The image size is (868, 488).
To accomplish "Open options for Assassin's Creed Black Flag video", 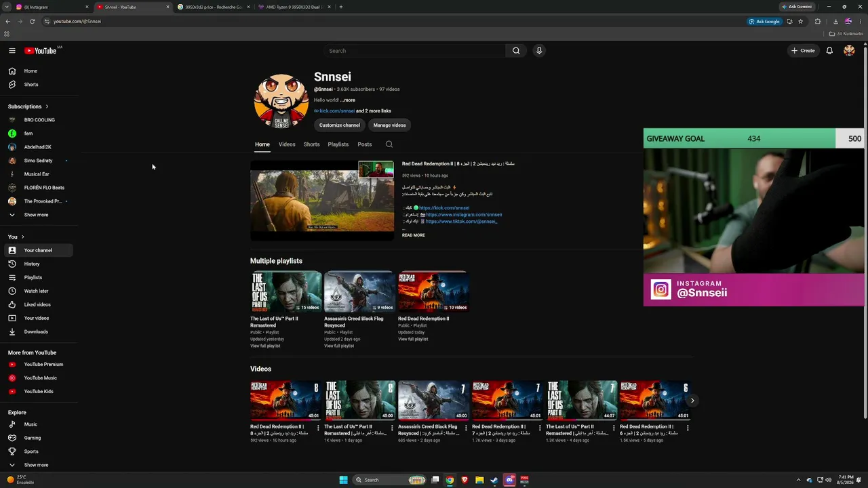I will coord(466,428).
